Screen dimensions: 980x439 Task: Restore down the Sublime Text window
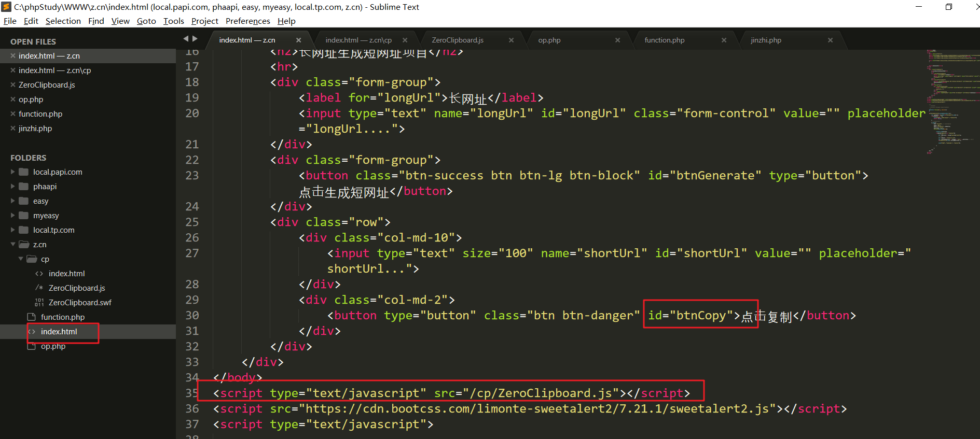click(x=949, y=7)
